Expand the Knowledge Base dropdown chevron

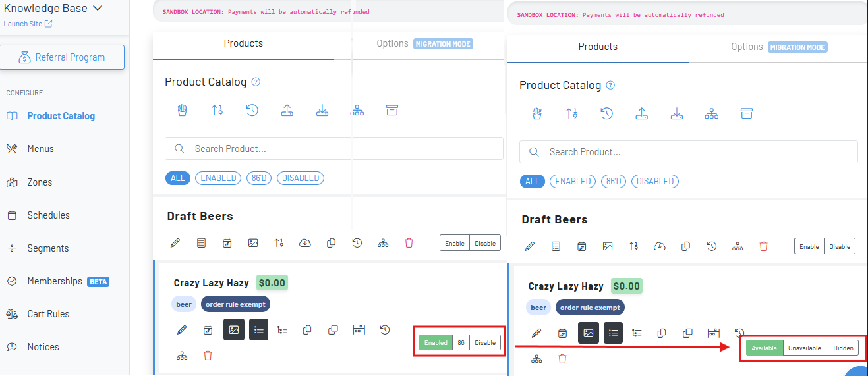coord(98,8)
